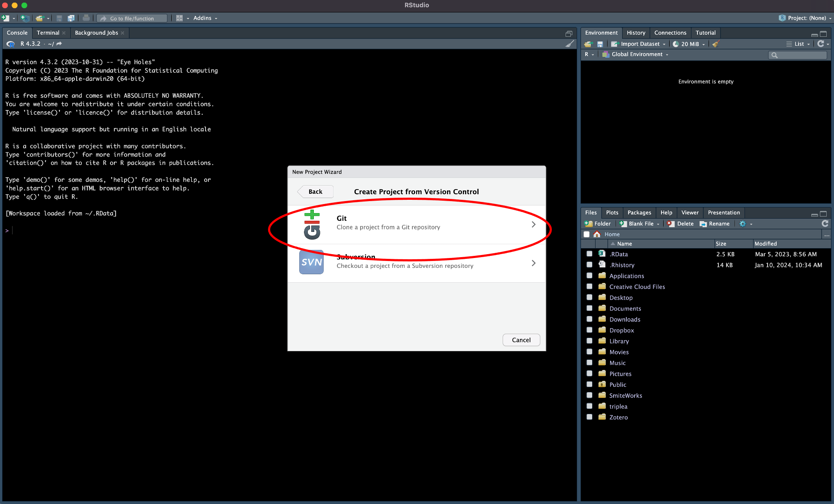Click the Open file folder icon
Screen dimensions: 834x504
tap(40, 18)
